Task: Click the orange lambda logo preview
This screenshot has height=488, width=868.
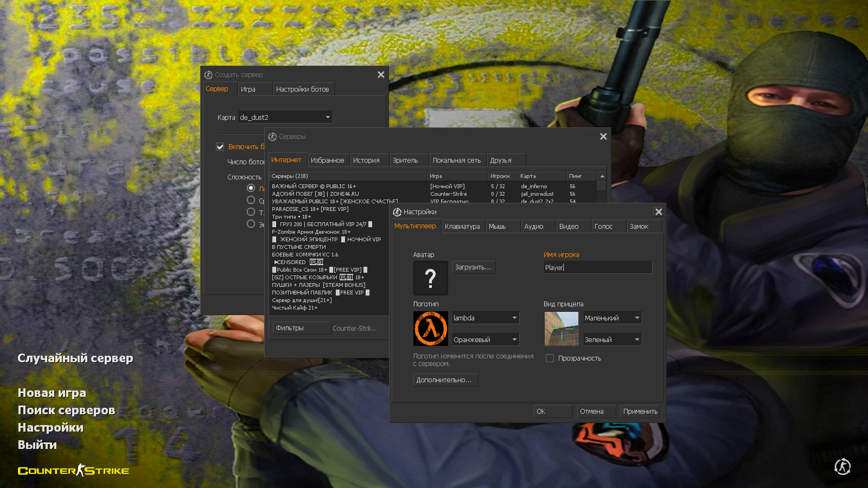Action: pos(430,329)
